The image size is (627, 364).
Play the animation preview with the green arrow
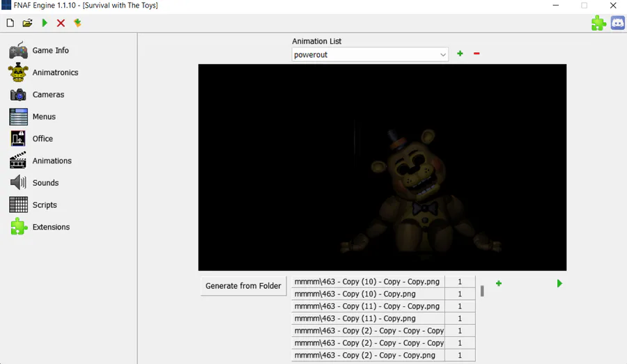pos(559,283)
